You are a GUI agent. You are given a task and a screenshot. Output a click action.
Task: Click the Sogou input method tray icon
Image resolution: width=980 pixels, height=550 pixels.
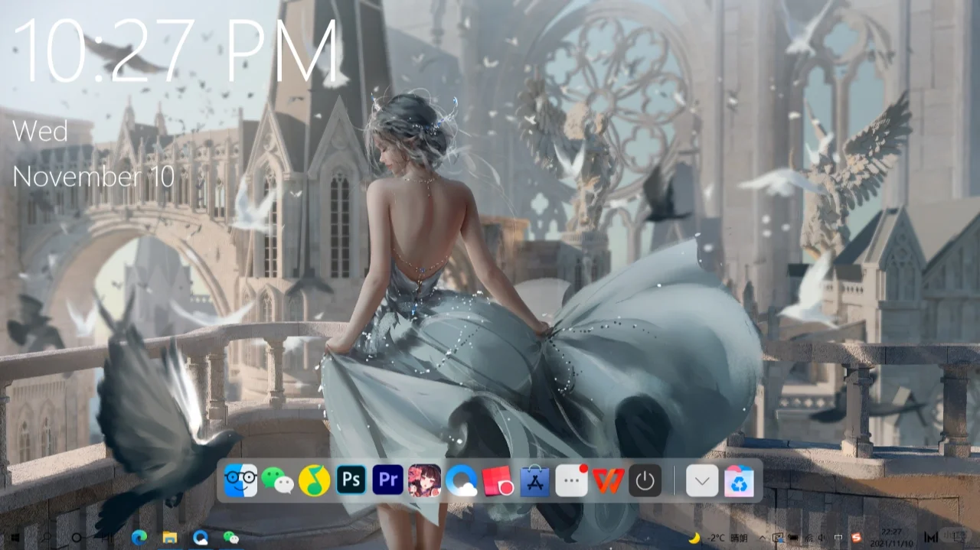(857, 538)
